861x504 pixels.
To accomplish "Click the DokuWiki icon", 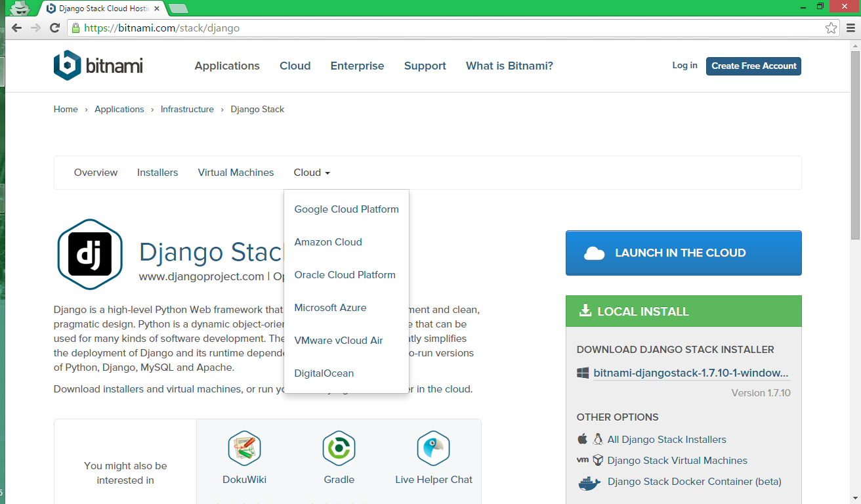I will click(245, 449).
